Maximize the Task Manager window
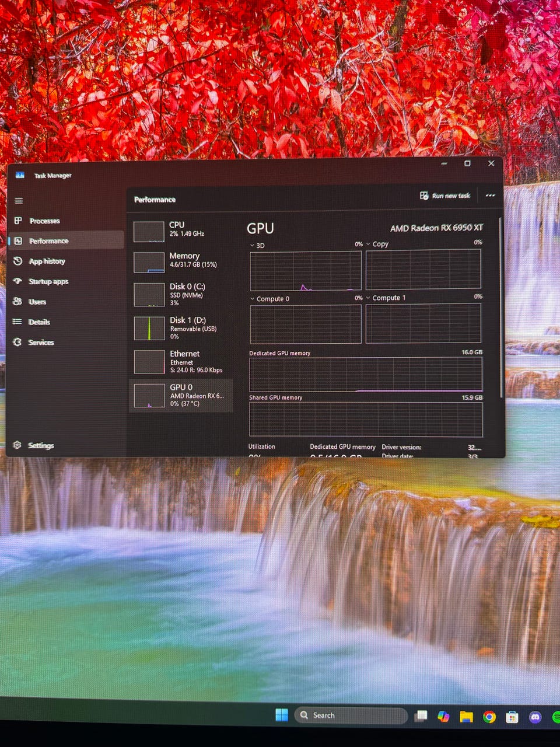 pyautogui.click(x=467, y=163)
